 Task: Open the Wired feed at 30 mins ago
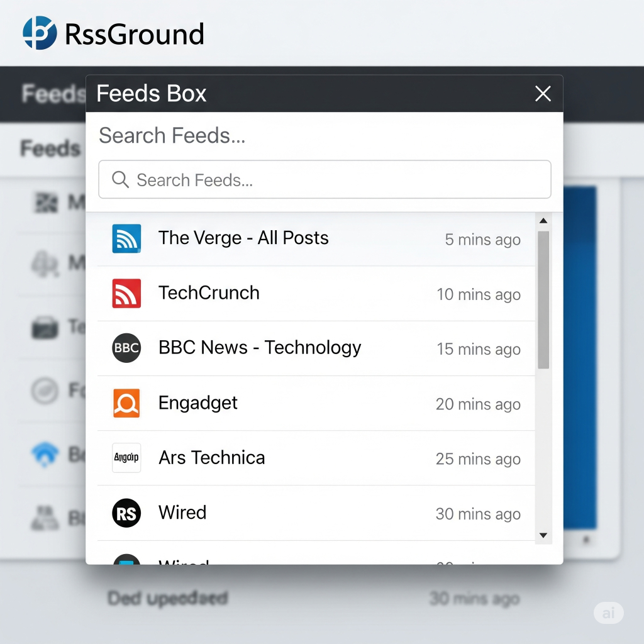(316, 513)
